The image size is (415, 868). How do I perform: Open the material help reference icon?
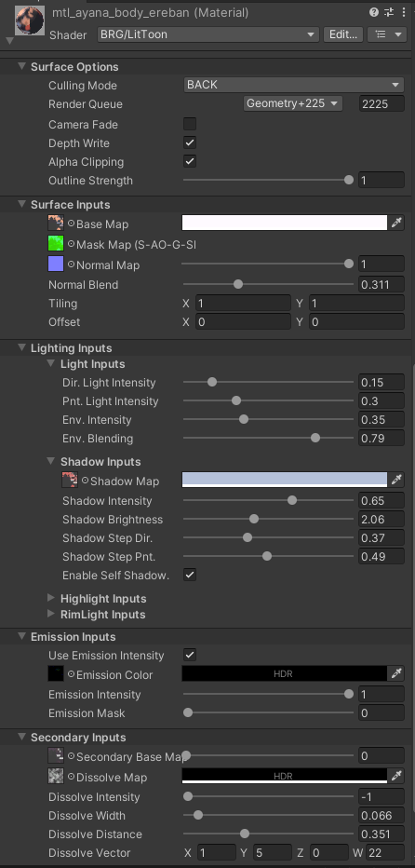(x=374, y=12)
